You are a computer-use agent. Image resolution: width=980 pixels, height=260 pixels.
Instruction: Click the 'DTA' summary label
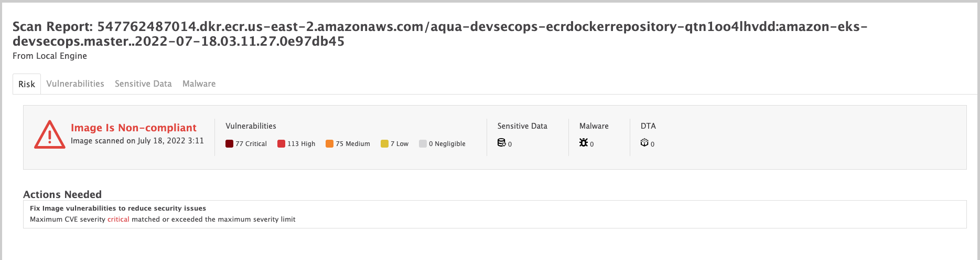click(x=648, y=126)
